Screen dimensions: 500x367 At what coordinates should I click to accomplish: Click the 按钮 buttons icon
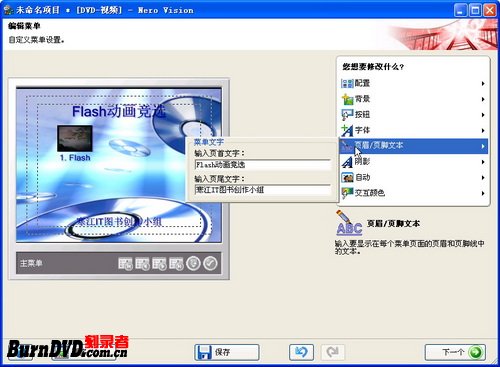347,115
